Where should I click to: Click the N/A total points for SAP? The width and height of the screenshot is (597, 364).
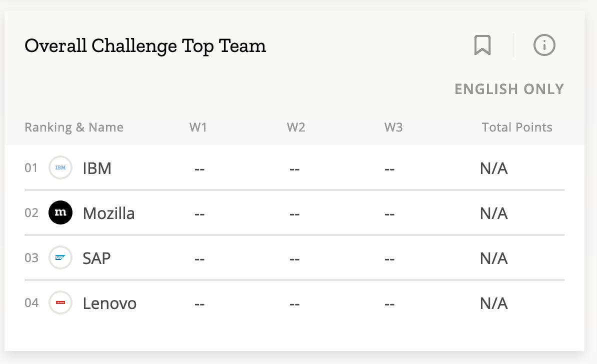coord(493,257)
